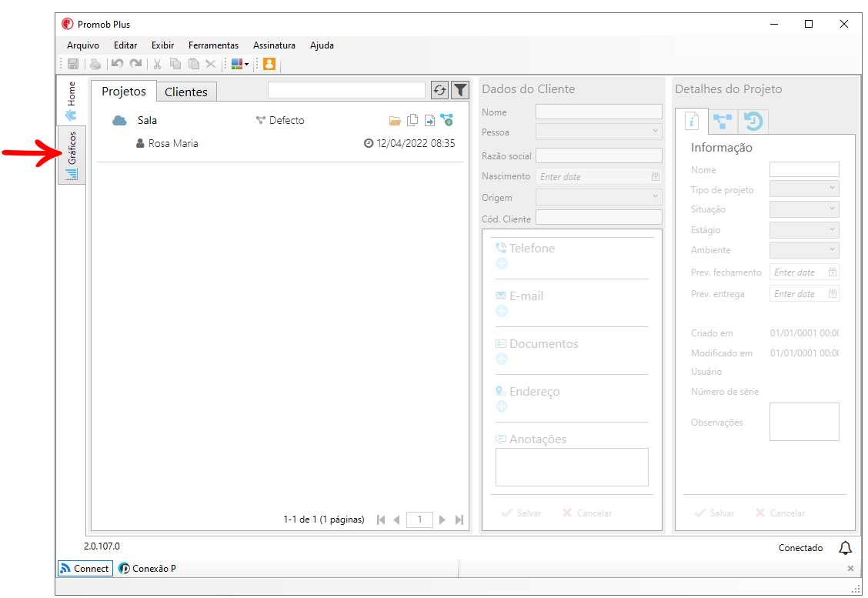The width and height of the screenshot is (868, 598).
Task: Open the Arquivo menu
Action: [x=83, y=45]
